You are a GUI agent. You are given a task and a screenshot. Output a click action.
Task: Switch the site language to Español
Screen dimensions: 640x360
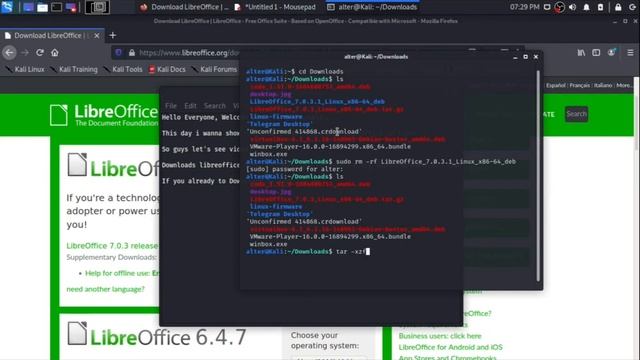(x=556, y=85)
